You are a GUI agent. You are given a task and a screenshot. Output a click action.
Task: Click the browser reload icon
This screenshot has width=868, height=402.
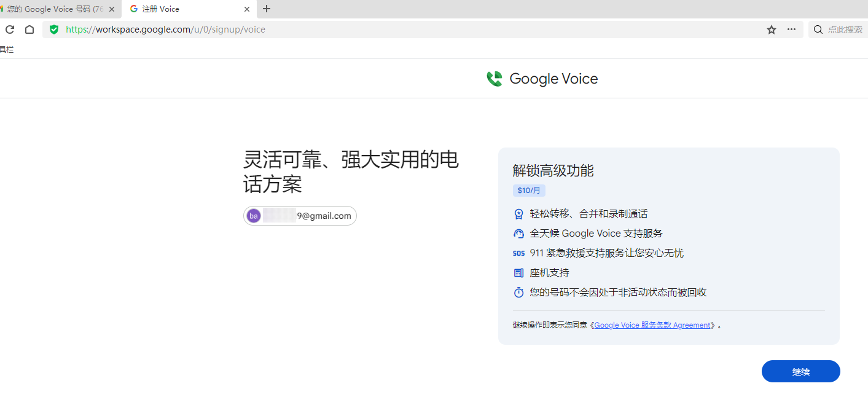10,30
